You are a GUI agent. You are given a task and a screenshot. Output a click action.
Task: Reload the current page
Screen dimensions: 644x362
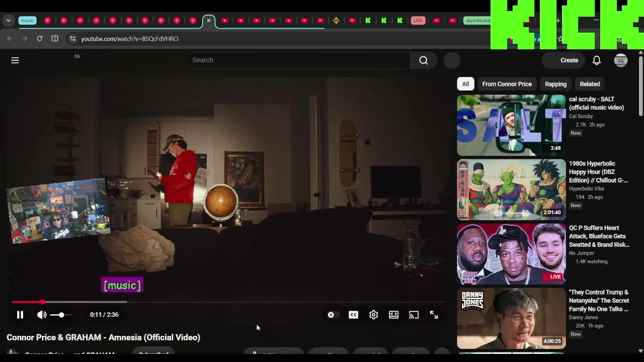coord(40,39)
